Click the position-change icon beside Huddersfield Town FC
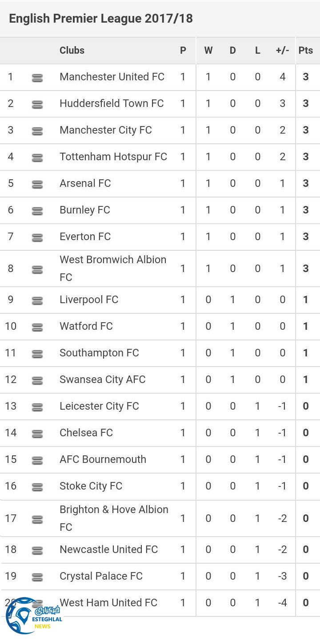Image resolution: width=320 pixels, height=644 pixels. 37,105
